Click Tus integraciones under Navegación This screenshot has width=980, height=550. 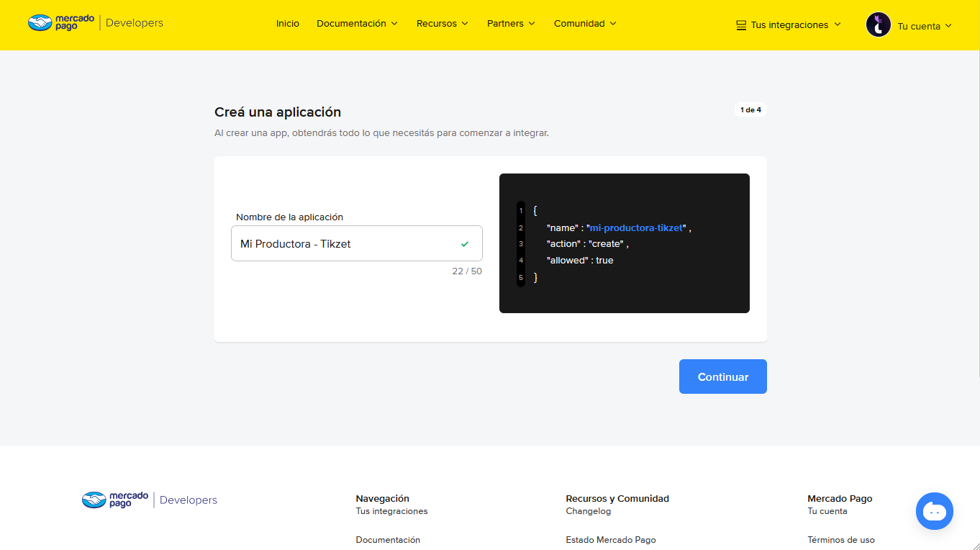click(391, 510)
